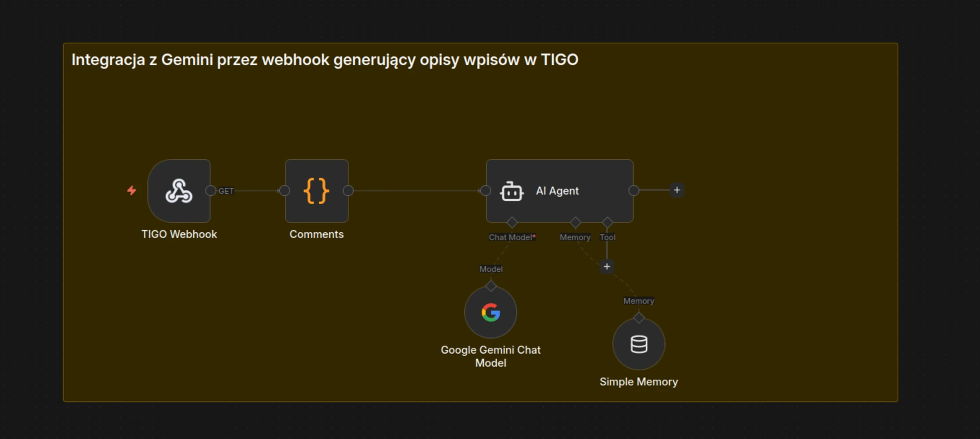Click the 'Chat Model' label under AI Agent

point(512,237)
